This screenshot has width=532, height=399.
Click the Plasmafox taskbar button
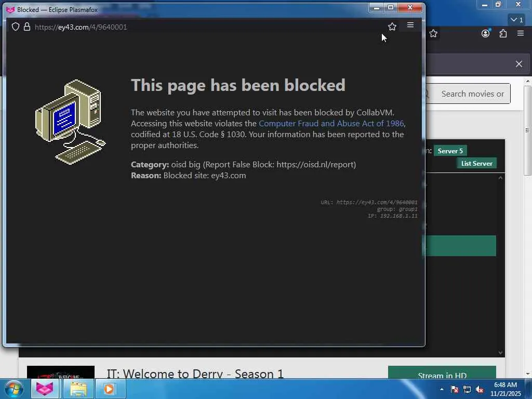pyautogui.click(x=45, y=389)
